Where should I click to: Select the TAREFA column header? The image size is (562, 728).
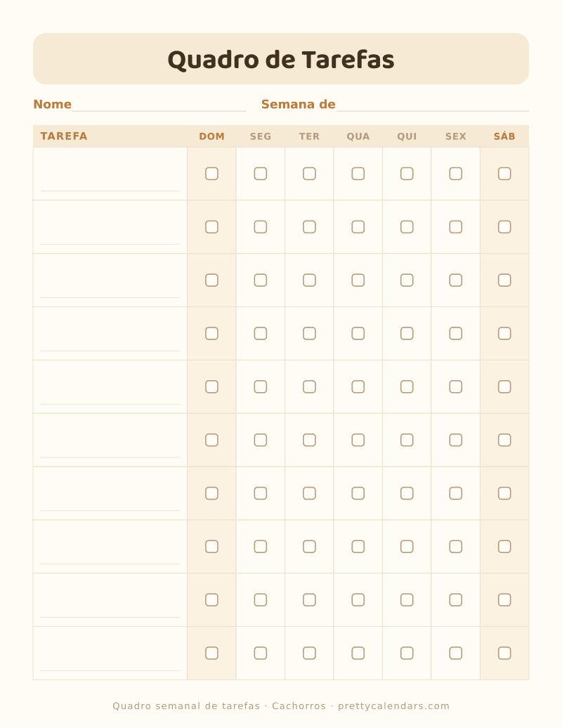(64, 136)
